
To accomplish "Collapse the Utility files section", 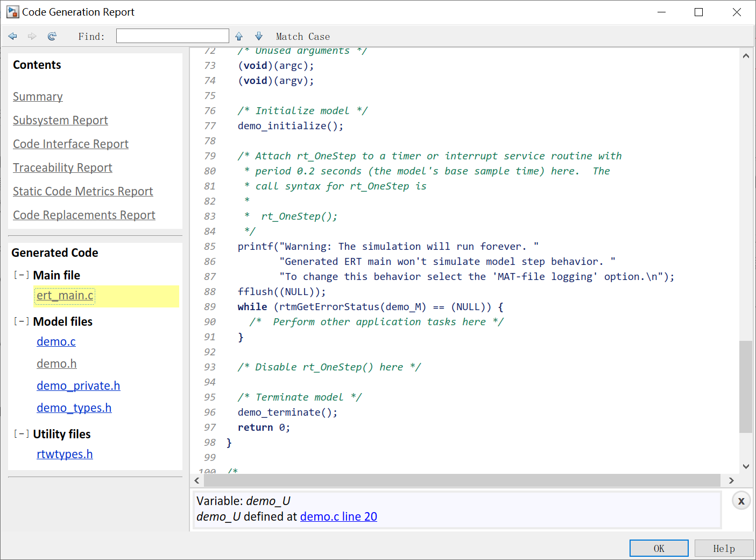I will click(22, 434).
